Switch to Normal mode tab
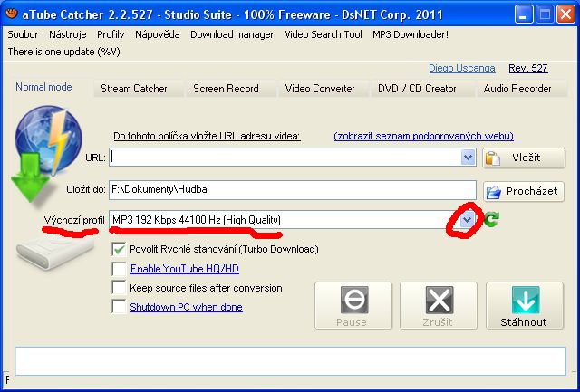Image resolution: width=580 pixels, height=392 pixels. (x=43, y=87)
